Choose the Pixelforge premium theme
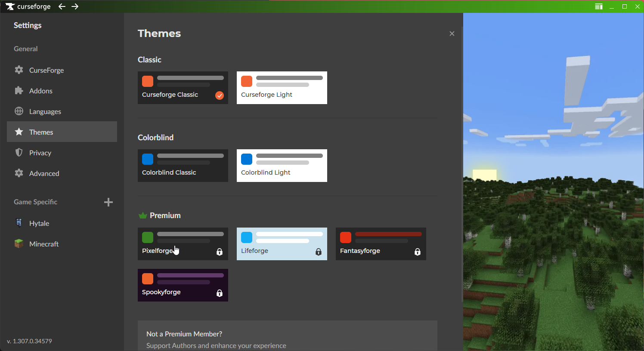The image size is (644, 351). point(183,244)
